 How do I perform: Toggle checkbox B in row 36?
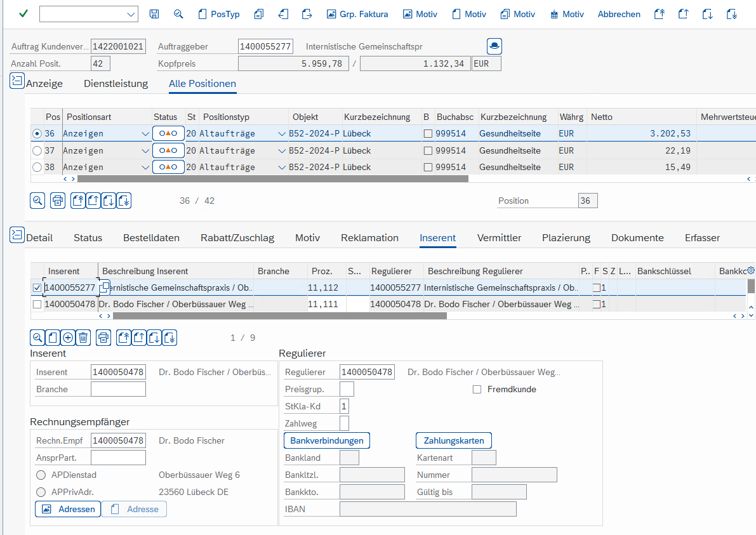pos(428,133)
